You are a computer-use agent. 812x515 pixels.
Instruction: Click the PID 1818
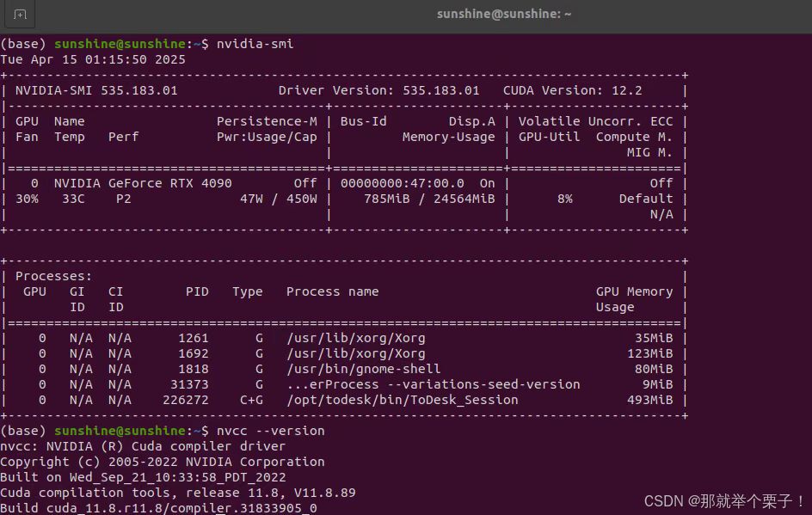click(x=194, y=370)
